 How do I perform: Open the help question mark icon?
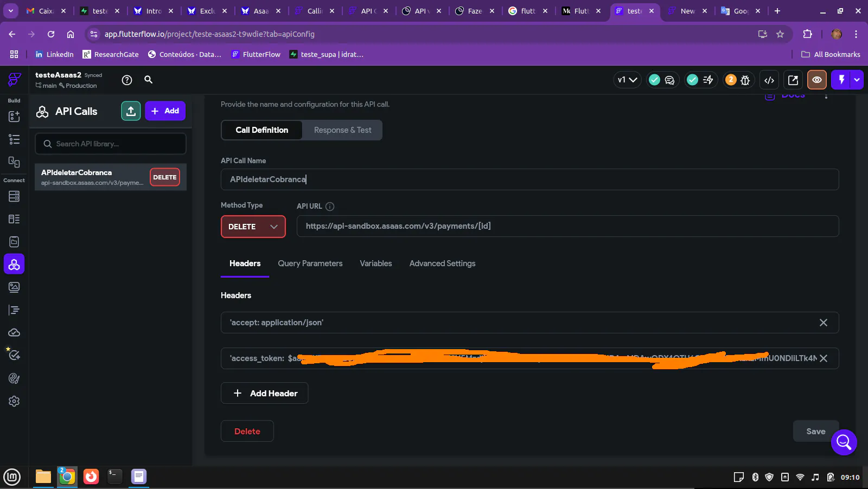127,80
